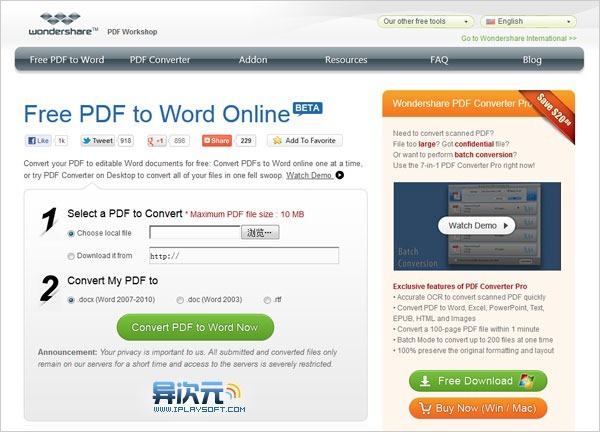Click the Exclusive features of PDF Converter Pro heading
Viewport: 600px width, 432px height.
[x=460, y=286]
